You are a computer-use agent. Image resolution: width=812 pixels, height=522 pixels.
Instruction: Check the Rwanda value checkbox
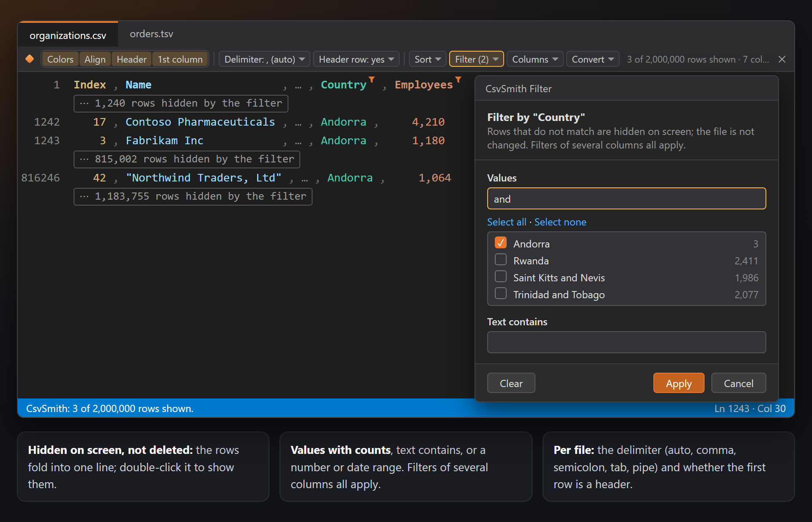[501, 260]
